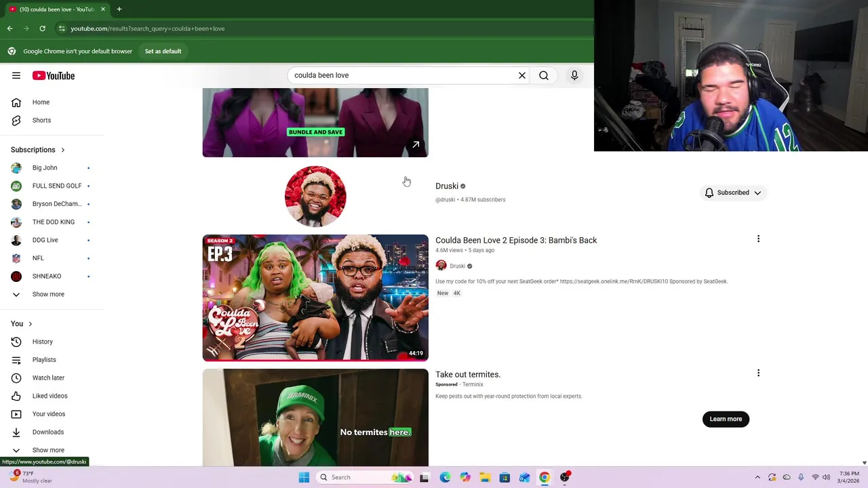
Task: Open the volume control in the tray
Action: [826, 477]
